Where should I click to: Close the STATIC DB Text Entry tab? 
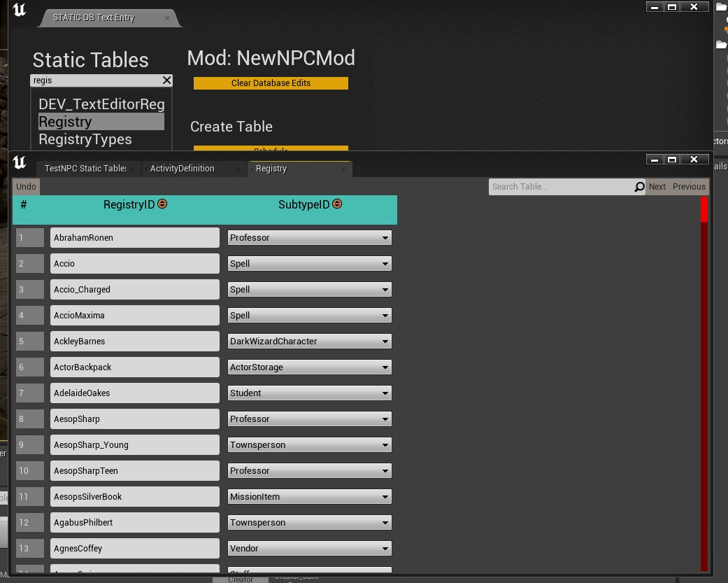(166, 18)
